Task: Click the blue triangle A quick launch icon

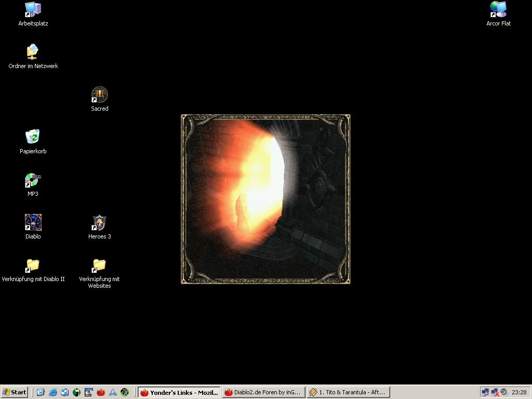Action: coord(113,392)
